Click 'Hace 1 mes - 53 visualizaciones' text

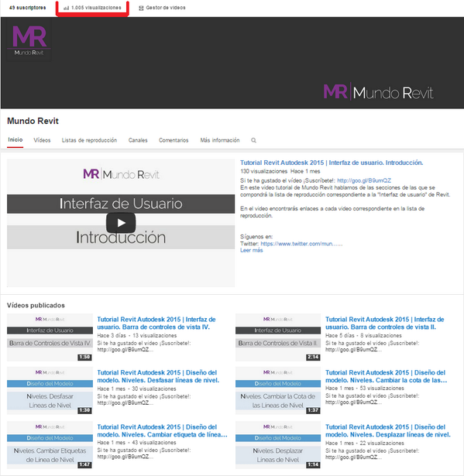(x=365, y=389)
